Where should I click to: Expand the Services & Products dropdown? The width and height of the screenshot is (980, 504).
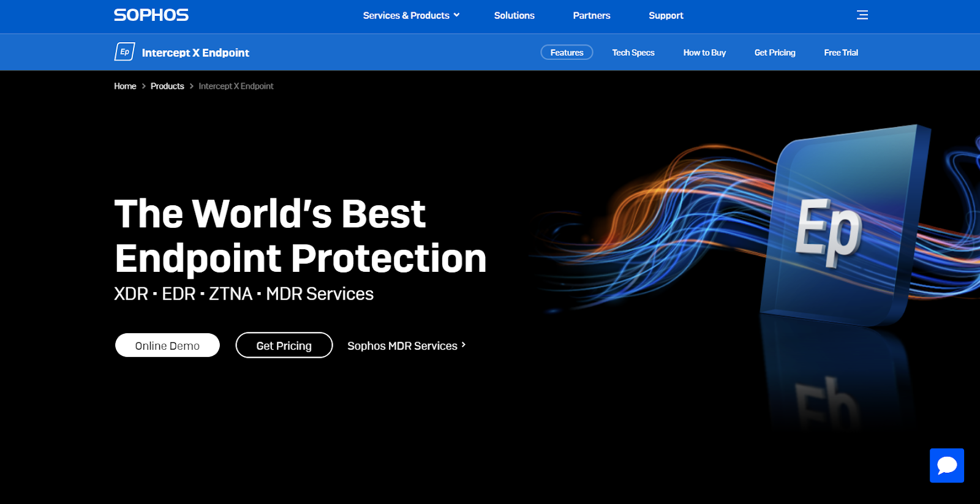click(x=411, y=15)
